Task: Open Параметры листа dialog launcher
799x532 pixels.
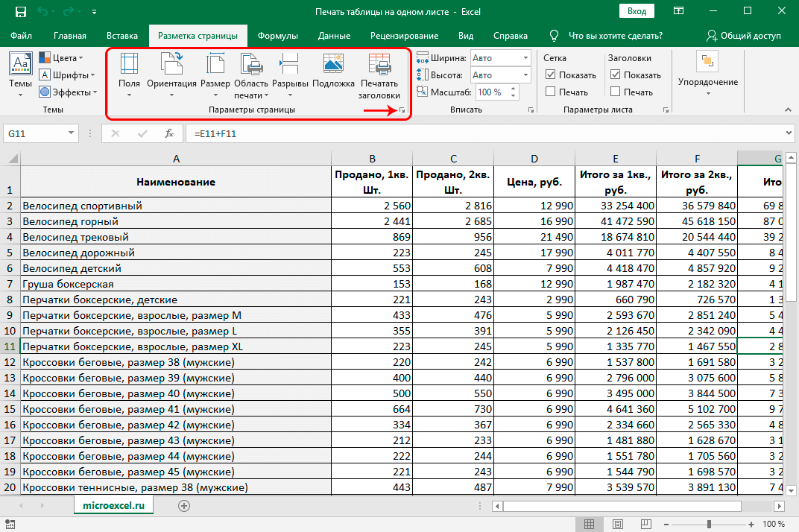Action: tap(666, 110)
